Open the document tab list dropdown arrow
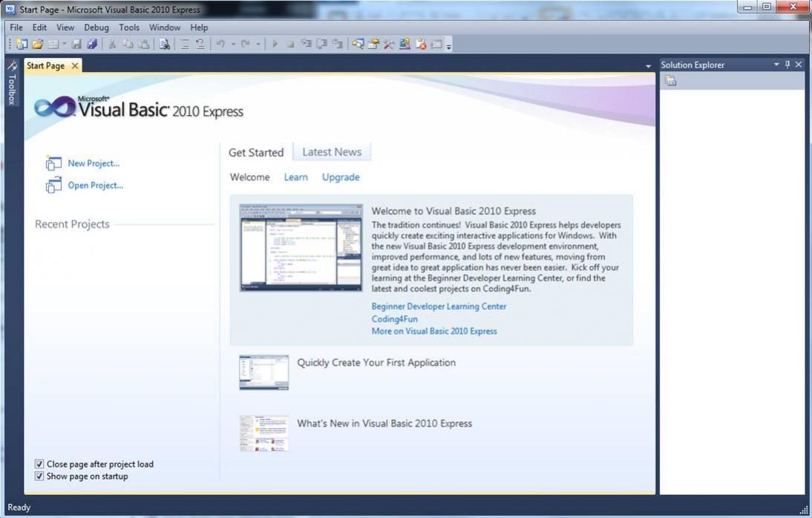The height and width of the screenshot is (518, 812). (x=649, y=66)
